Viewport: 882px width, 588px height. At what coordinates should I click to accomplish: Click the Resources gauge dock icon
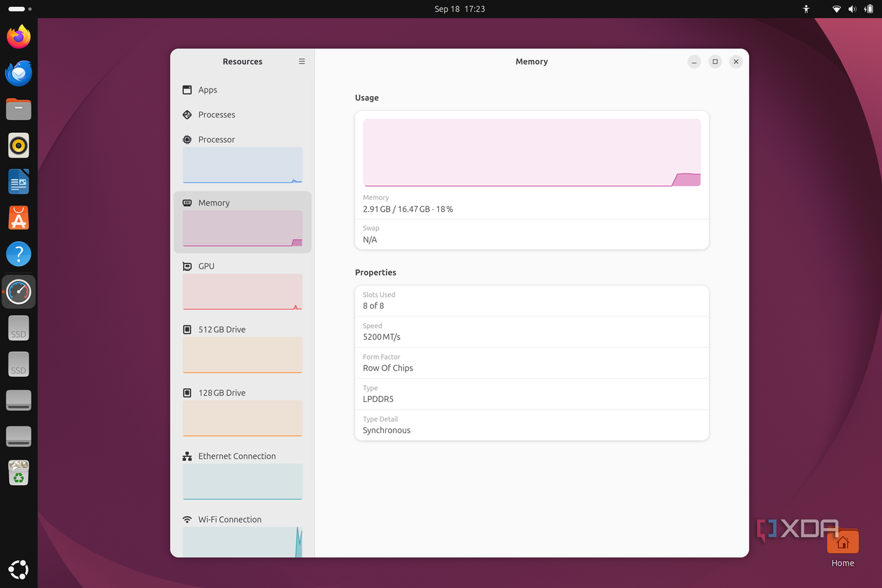click(19, 292)
